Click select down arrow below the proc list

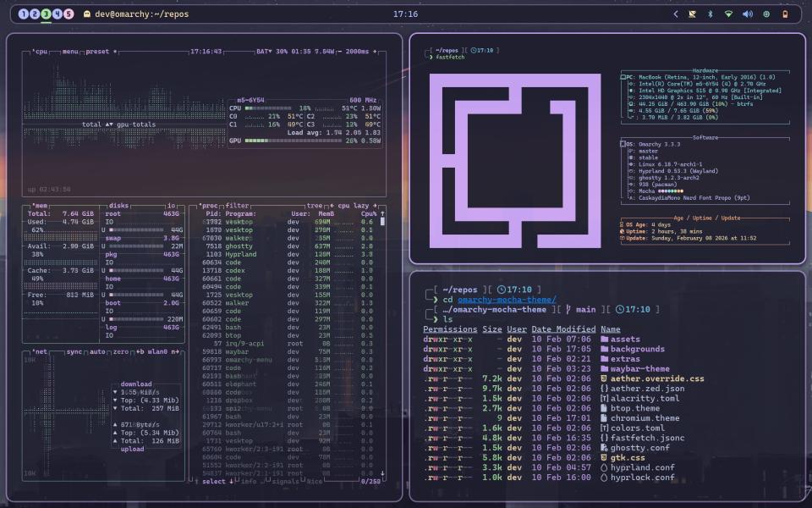(231, 482)
